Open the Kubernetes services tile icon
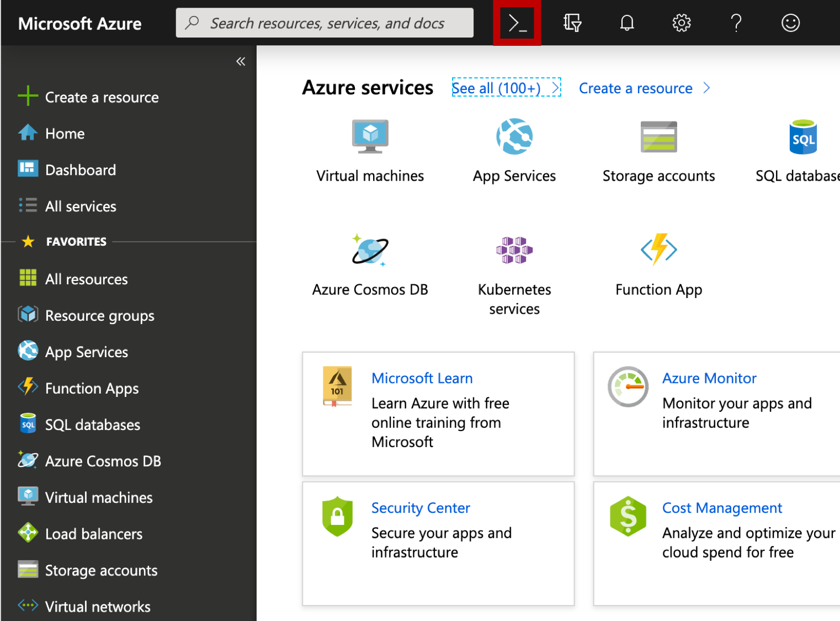 pos(514,250)
